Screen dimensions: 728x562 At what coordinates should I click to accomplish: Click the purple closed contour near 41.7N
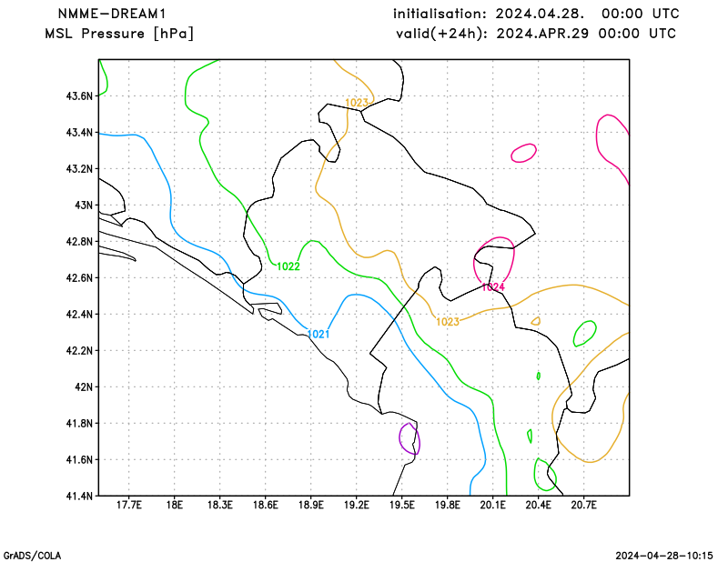pos(409,438)
